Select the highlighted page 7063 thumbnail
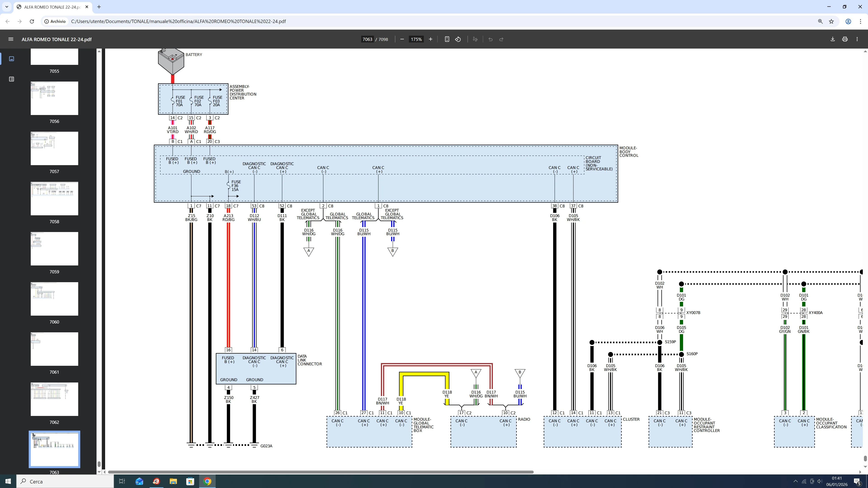Screen dimensions: 868x488 [54, 449]
